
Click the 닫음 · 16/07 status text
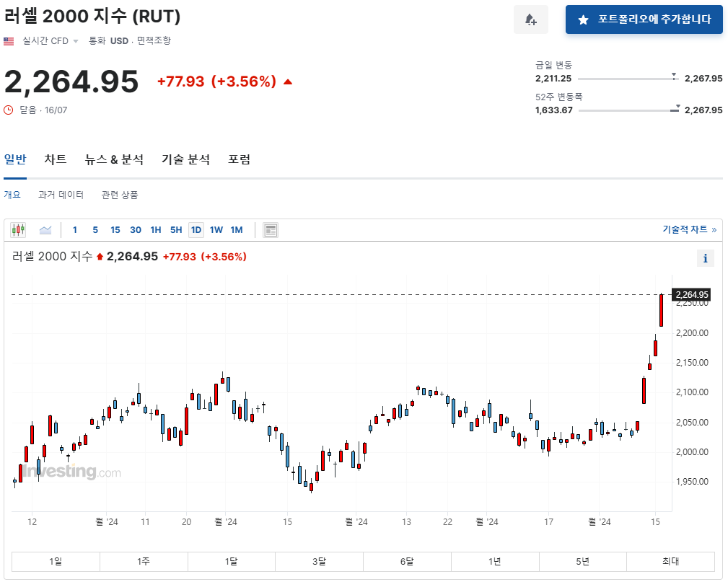tap(43, 110)
